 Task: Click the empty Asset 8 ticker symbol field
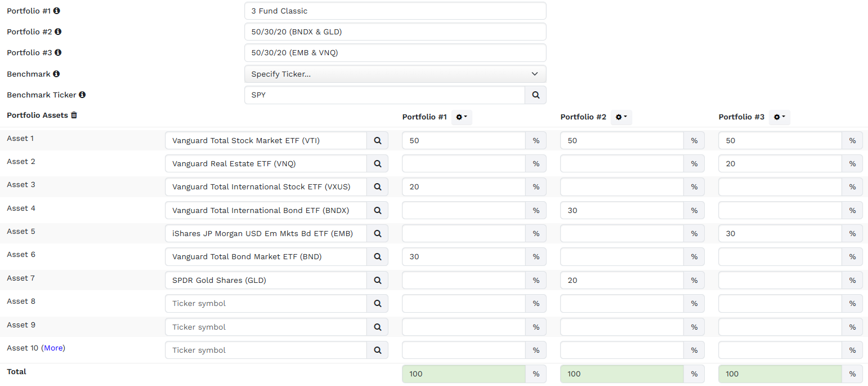[266, 303]
